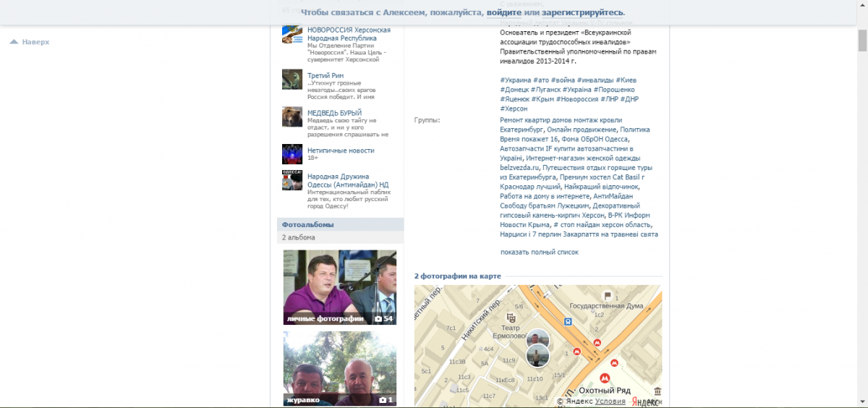Viewport: 868px width, 408px height.
Task: Open the Найкращий відпочинок group link
Action: pyautogui.click(x=601, y=187)
